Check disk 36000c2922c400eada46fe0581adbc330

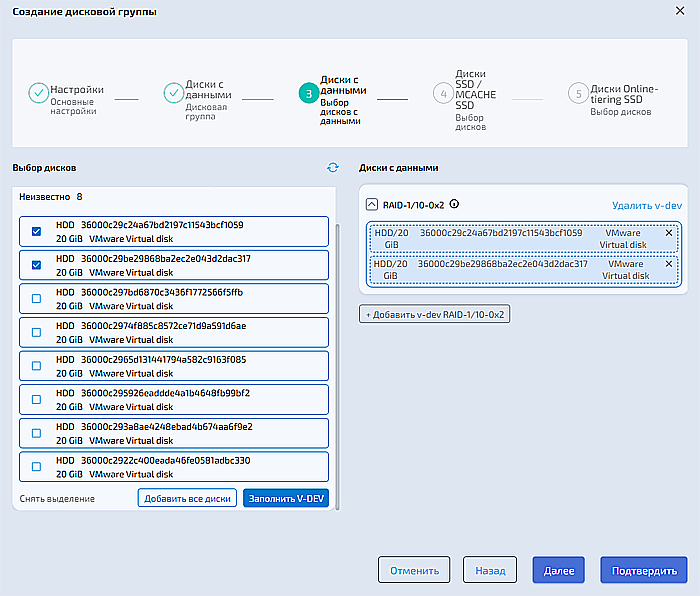(37, 467)
